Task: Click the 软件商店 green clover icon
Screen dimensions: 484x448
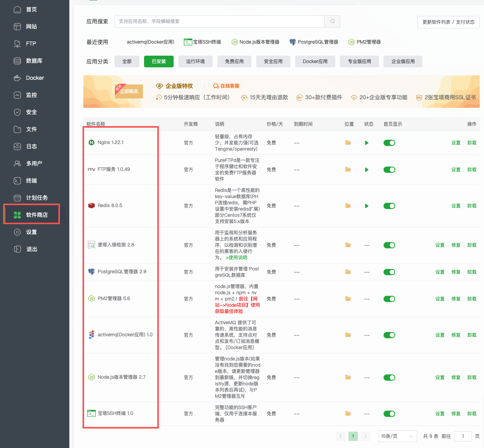Action: pos(17,215)
